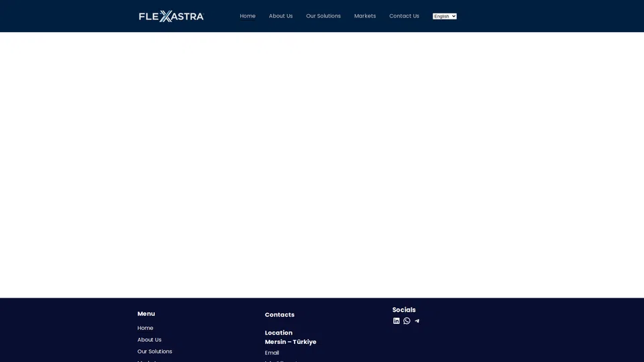Click the Flexastra logo
The height and width of the screenshot is (362, 644).
pyautogui.click(x=171, y=16)
